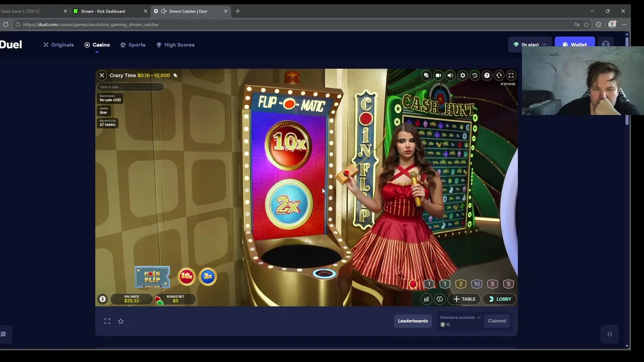The height and width of the screenshot is (362, 644).
Task: Toggle theater mode icon below the game
Action: 107,321
